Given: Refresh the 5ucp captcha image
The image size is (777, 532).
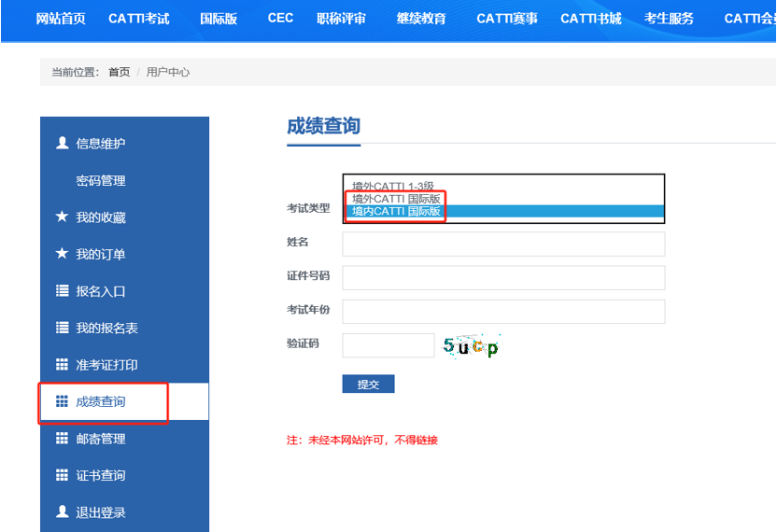Looking at the screenshot, I should [471, 345].
